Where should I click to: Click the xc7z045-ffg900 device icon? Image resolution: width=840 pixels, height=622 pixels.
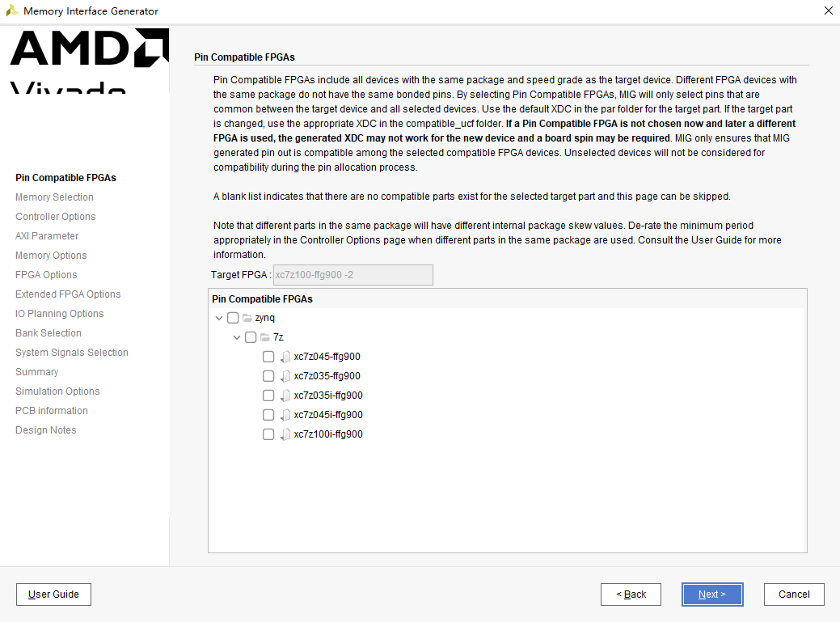click(285, 357)
